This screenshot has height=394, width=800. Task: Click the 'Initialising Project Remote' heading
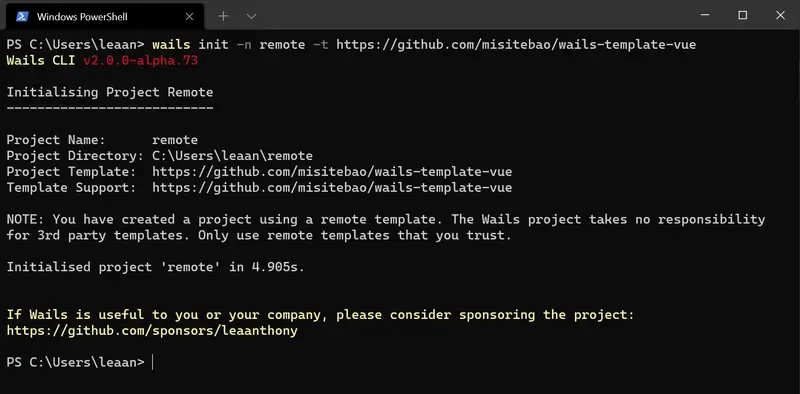[x=110, y=92]
